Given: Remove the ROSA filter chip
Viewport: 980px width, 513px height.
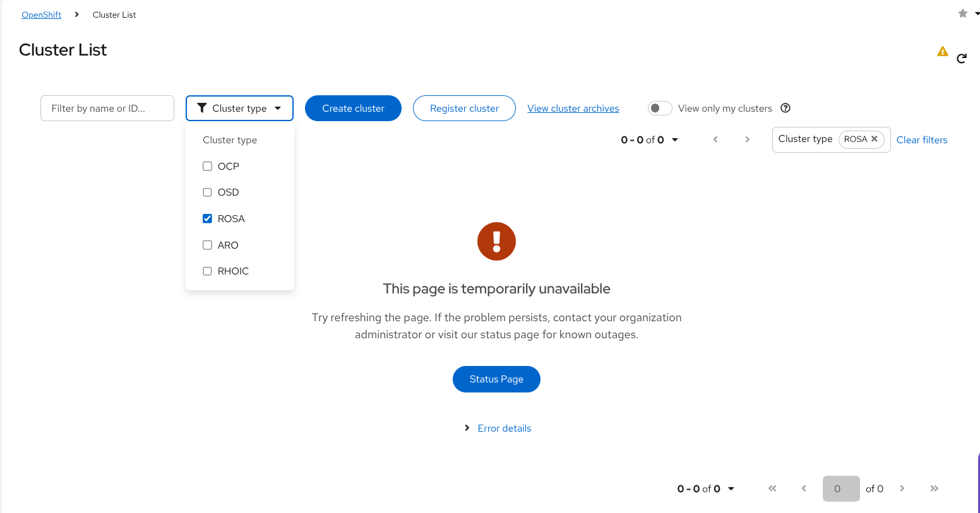Looking at the screenshot, I should click(x=875, y=139).
